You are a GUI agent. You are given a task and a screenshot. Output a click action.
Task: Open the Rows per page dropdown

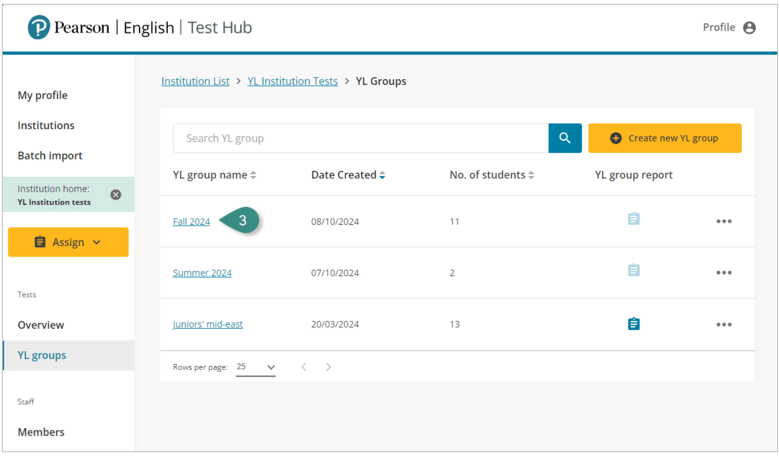[x=256, y=367]
